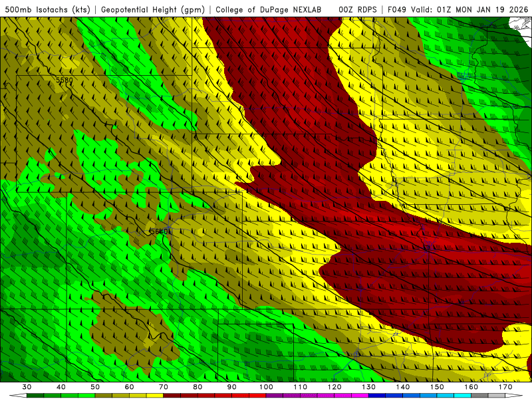Viewport: 532px width, 399px height.
Task: Click the 80 kt legend label
Action: 198,387
